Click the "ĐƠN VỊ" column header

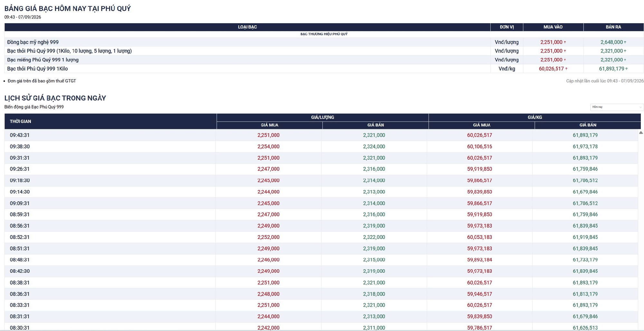point(507,27)
